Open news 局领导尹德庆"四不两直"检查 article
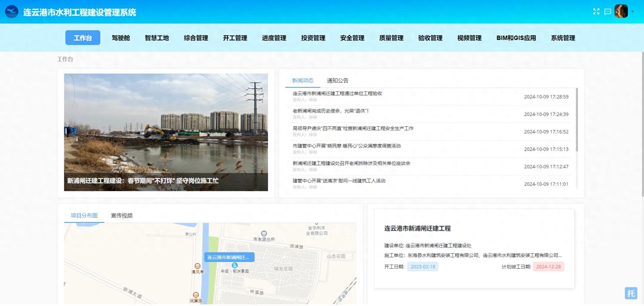This screenshot has width=644, height=306. pyautogui.click(x=353, y=128)
